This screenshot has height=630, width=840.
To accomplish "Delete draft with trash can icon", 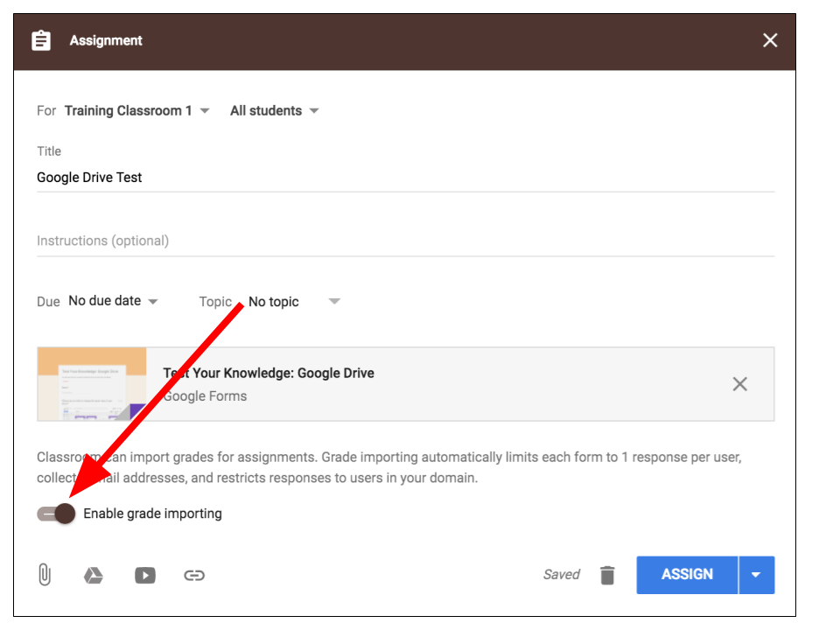I will 607,575.
